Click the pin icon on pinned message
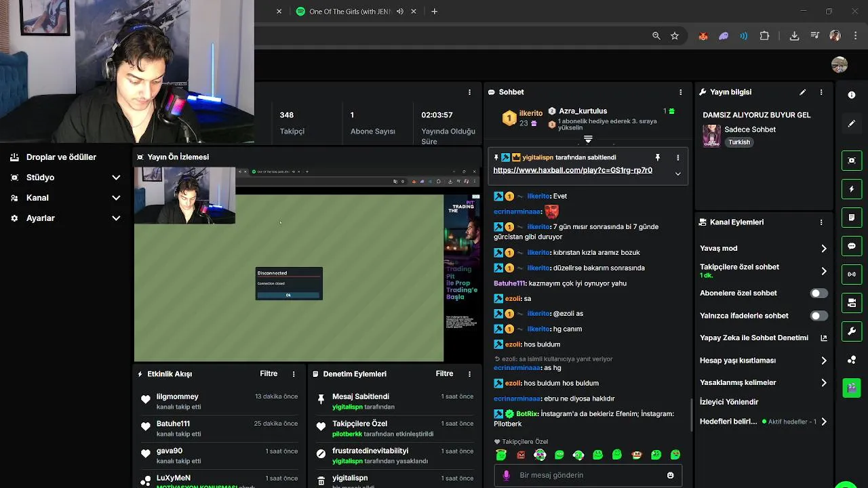Viewport: 868px width, 488px height. pos(657,157)
